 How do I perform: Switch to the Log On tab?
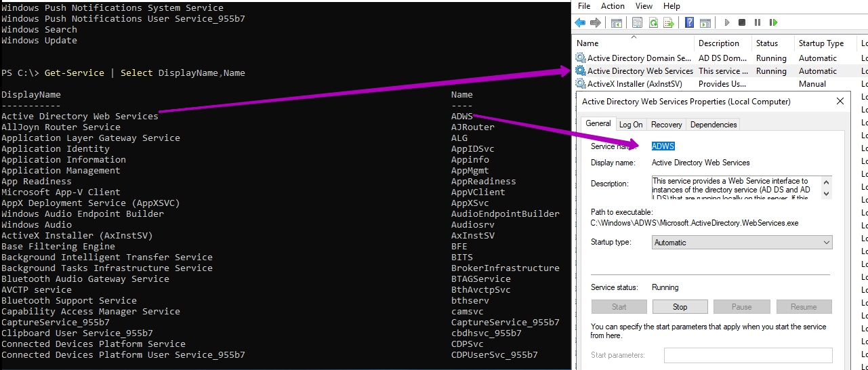click(631, 125)
